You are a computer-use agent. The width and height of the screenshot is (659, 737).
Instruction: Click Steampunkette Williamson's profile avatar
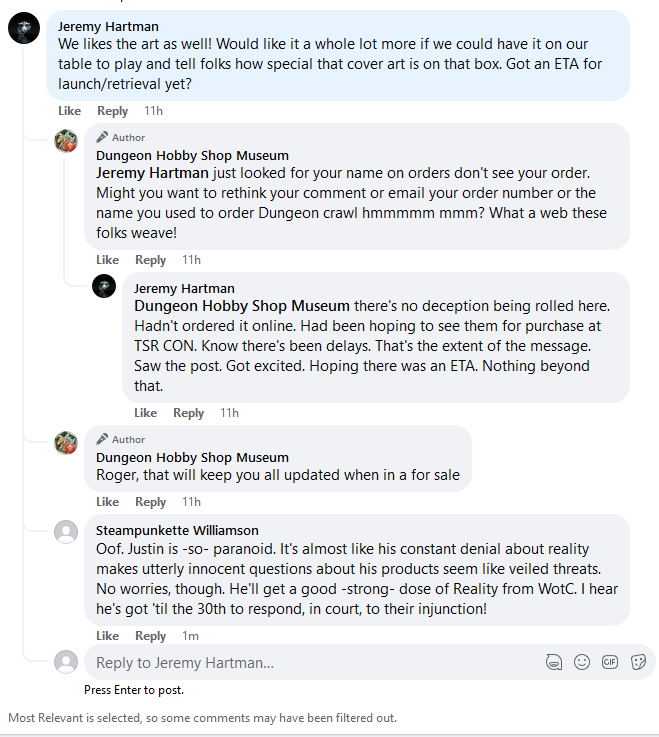click(x=66, y=532)
